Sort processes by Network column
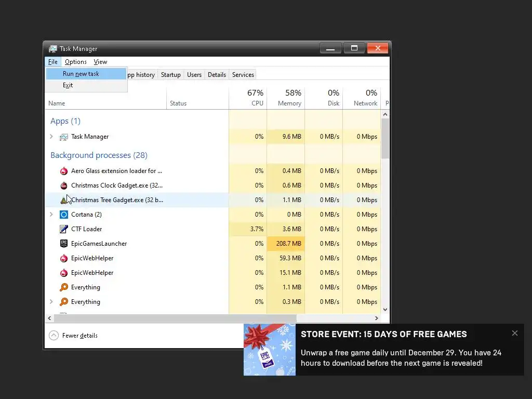The width and height of the screenshot is (532, 399). click(x=362, y=98)
